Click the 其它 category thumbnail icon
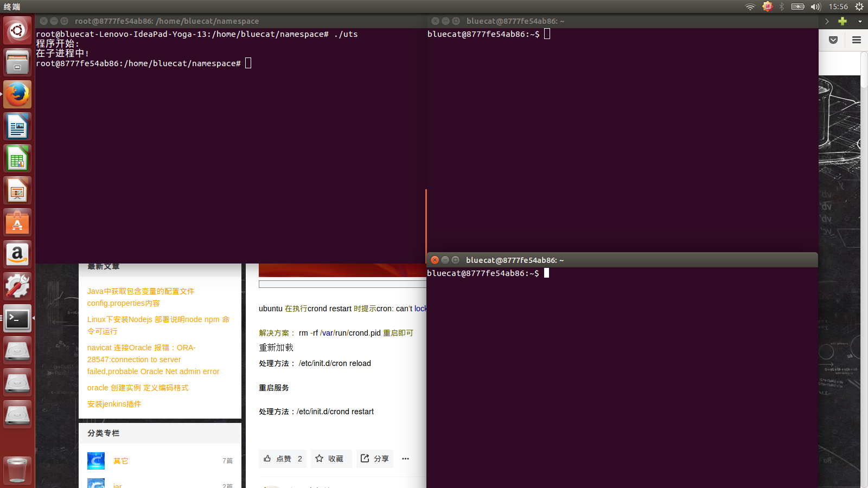 [96, 461]
